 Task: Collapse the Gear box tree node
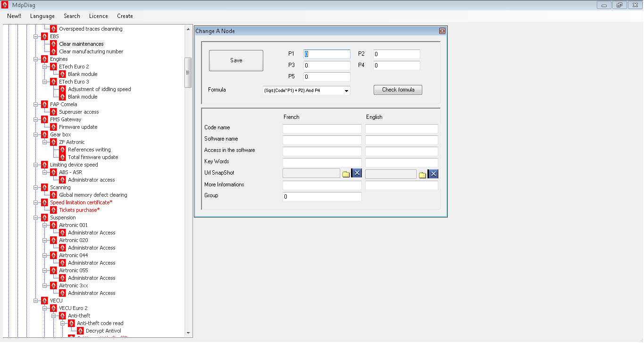pos(36,134)
